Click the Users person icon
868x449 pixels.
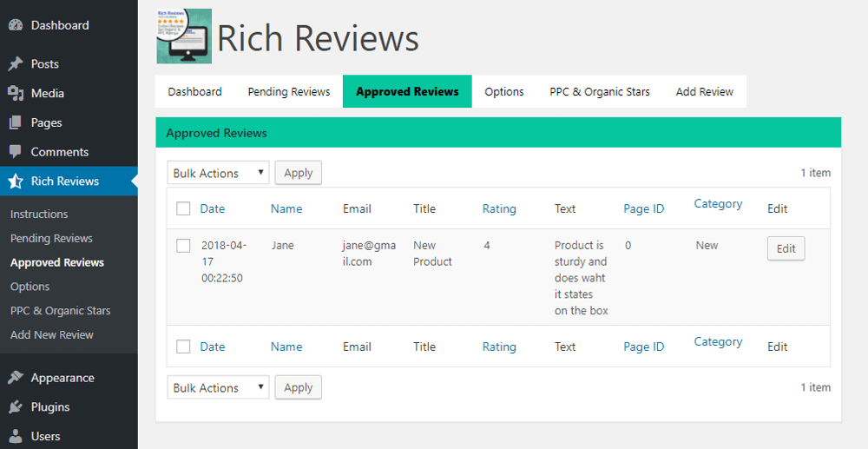(16, 436)
